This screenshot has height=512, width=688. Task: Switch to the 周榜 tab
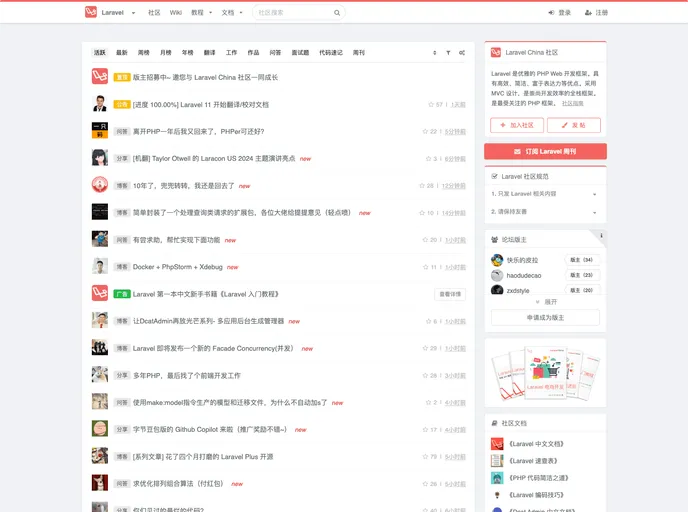[x=143, y=53]
